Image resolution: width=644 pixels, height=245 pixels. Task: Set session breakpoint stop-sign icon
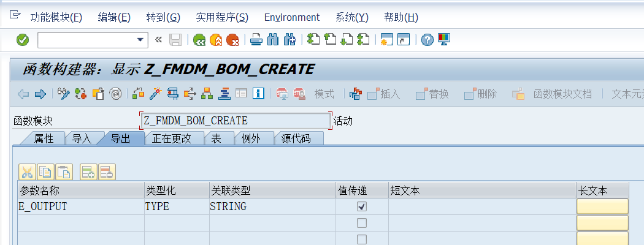click(282, 94)
